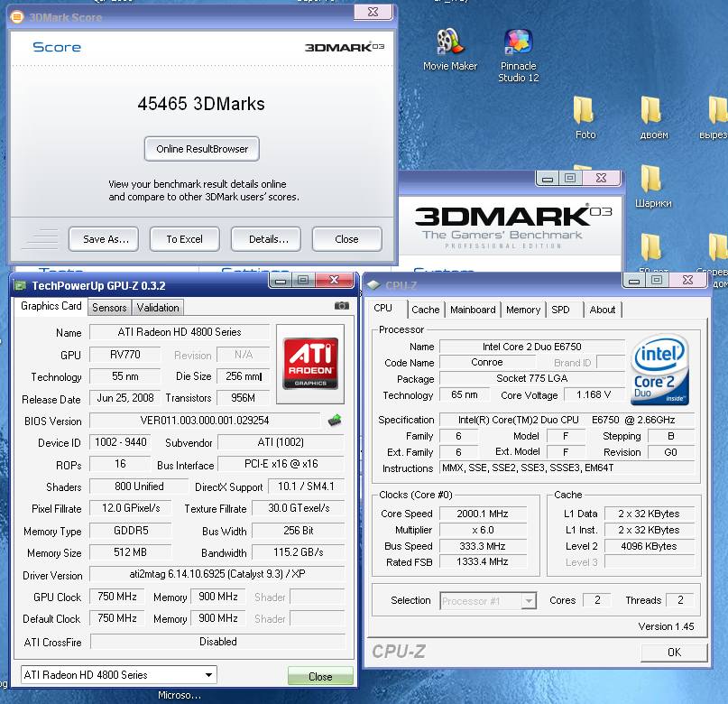Viewport: 728px width, 704px height.
Task: Expand the Processor selection dropdown in CPU-Z
Action: click(529, 601)
